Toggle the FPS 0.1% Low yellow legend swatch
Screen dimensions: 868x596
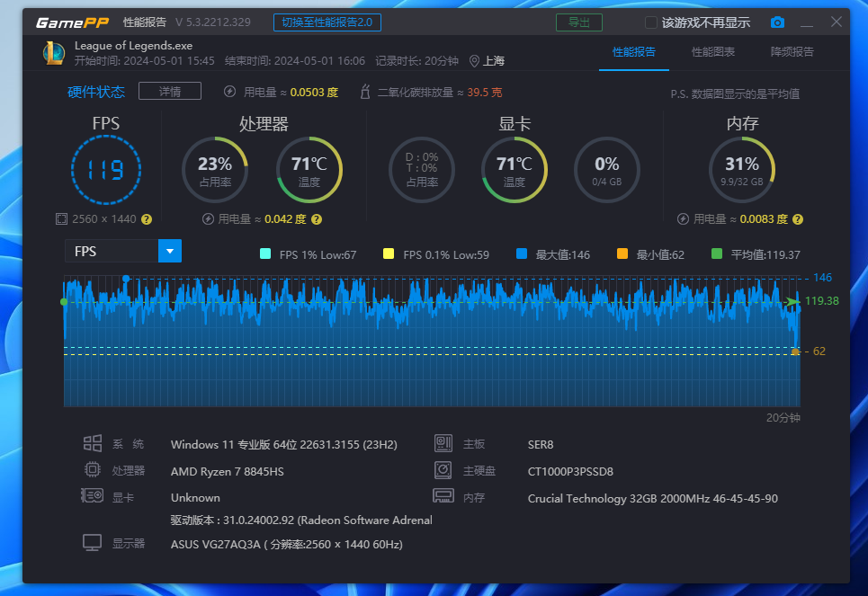pos(389,254)
